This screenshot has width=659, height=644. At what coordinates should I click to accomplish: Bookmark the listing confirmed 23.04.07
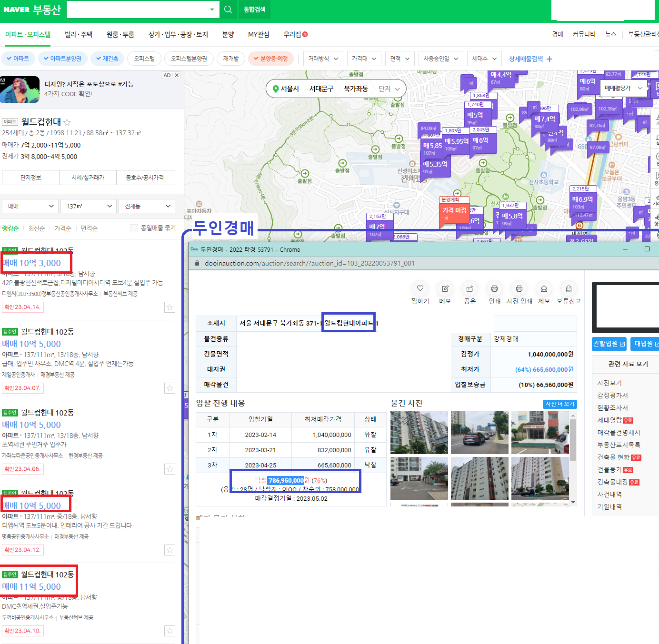coord(170,388)
